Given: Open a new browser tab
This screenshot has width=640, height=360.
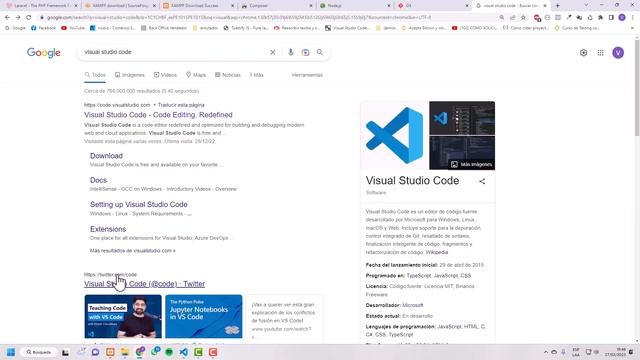Looking at the screenshot, I should [x=558, y=6].
